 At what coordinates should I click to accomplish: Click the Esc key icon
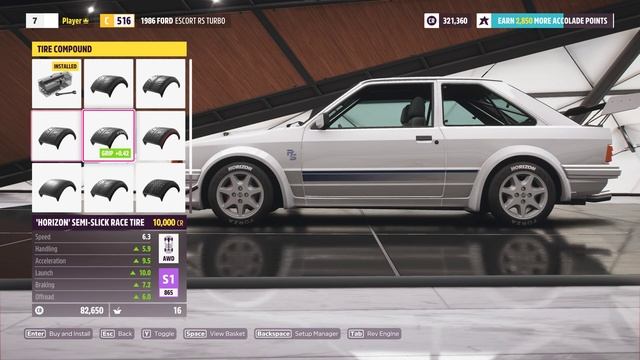coord(108,333)
